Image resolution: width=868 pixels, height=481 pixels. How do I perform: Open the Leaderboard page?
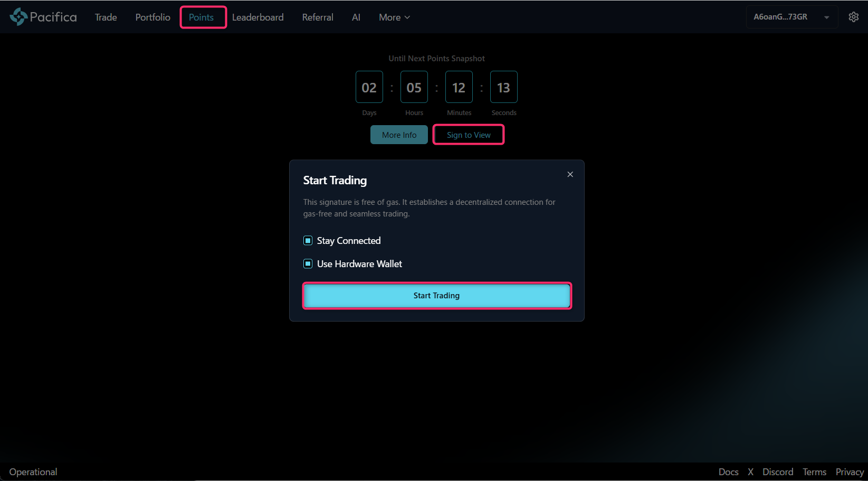point(257,17)
